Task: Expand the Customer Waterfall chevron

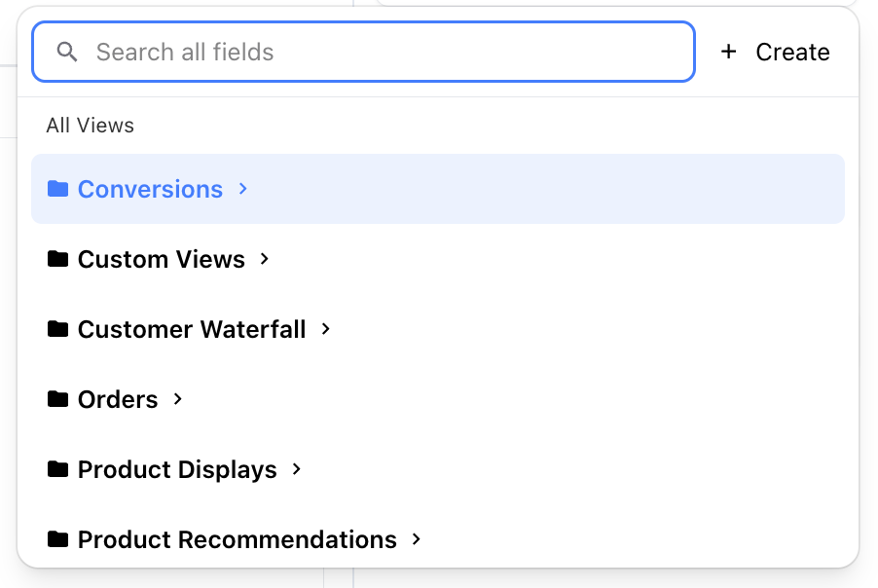Action: tap(326, 329)
